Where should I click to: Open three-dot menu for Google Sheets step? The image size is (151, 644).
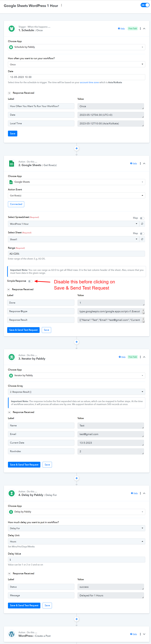pyautogui.click(x=140, y=164)
